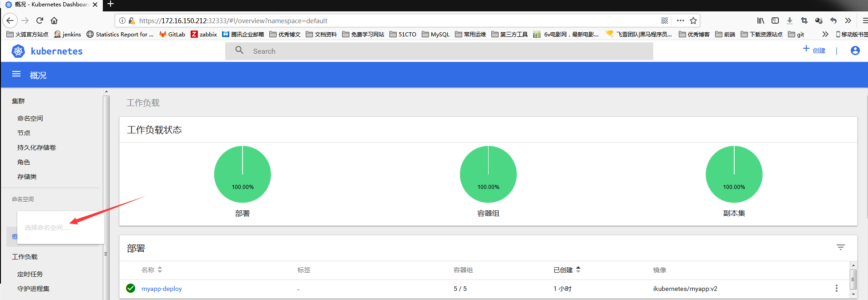Screen dimensions: 868x300
Task: Open the downloads arrow icon
Action: (790, 20)
